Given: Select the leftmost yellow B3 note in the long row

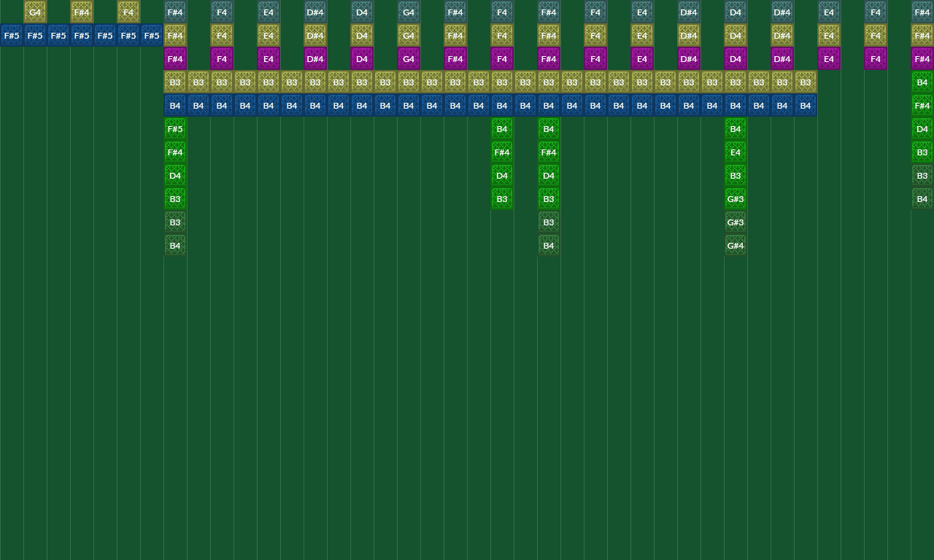Looking at the screenshot, I should (x=175, y=82).
